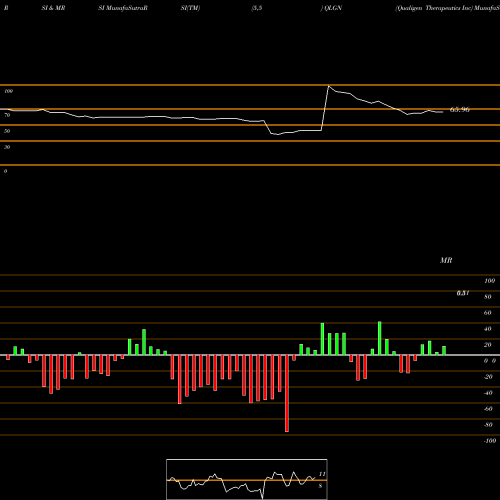The height and width of the screenshot is (500, 500).
Task: Open the mini overview chart thumbnail at bottom
Action: (247, 479)
